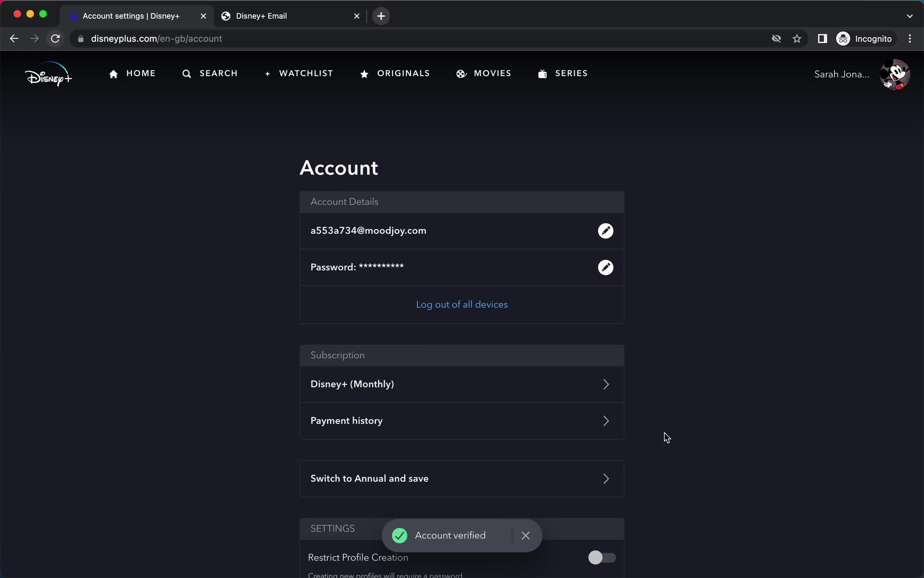Viewport: 924px width, 578px height.
Task: Toggle Restrict Profile Creation switch
Action: pos(602,557)
